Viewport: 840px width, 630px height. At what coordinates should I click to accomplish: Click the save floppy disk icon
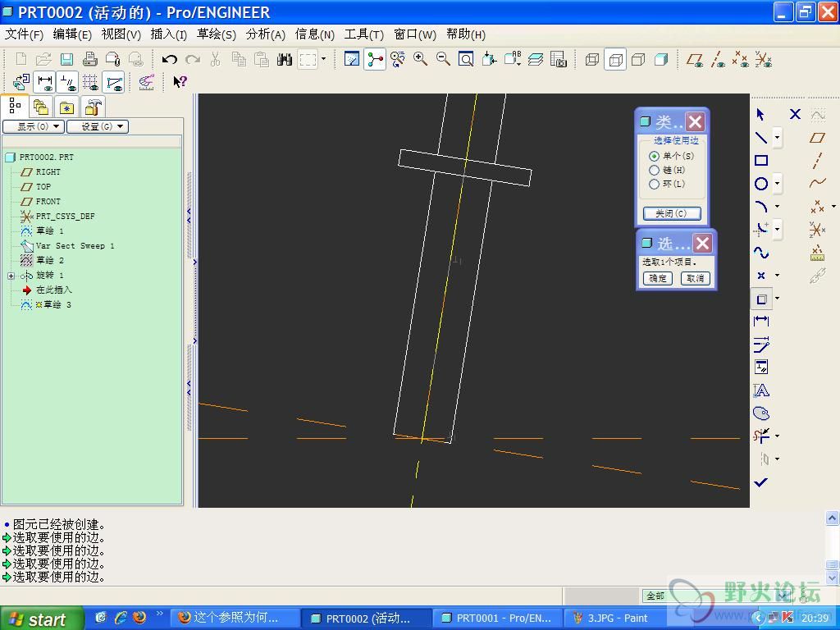[66, 59]
